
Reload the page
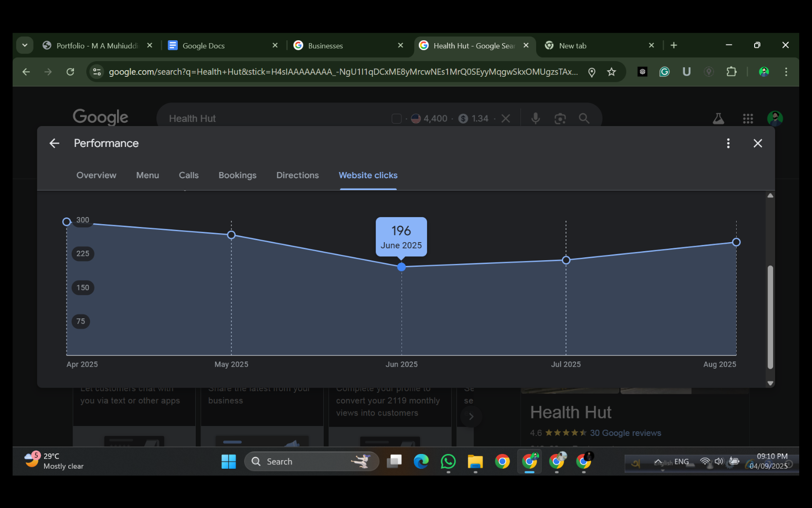point(70,72)
